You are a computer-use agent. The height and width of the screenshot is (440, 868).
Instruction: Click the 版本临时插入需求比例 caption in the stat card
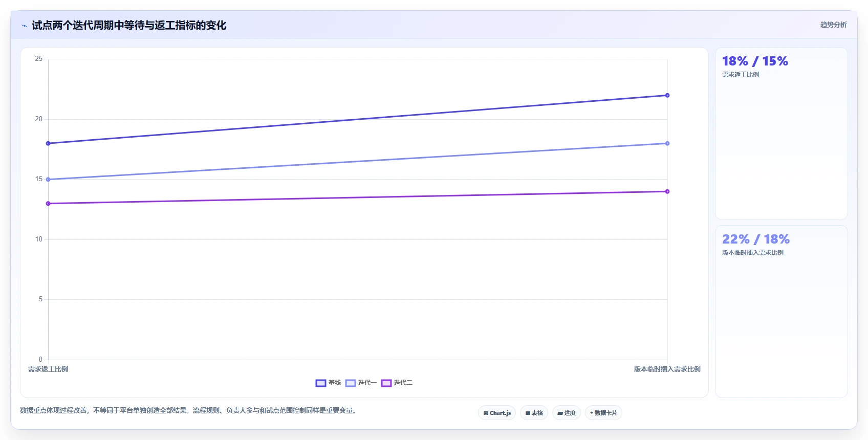tap(753, 253)
